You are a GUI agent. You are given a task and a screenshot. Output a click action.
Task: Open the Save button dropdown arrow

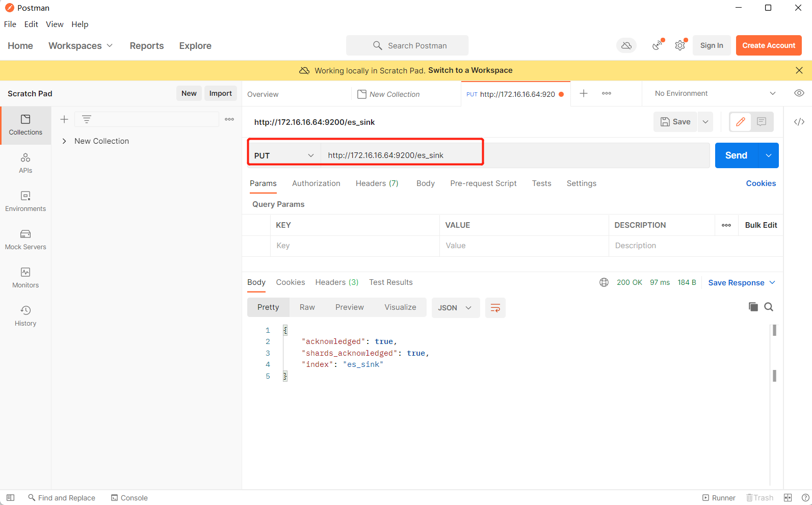705,122
